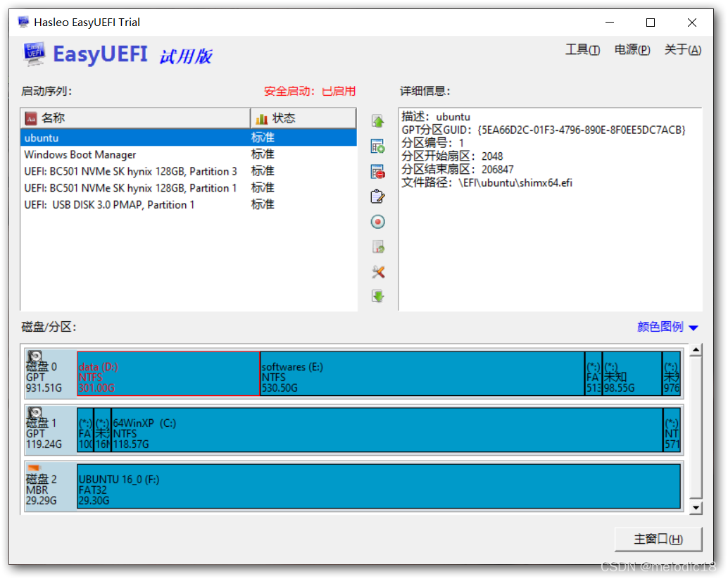Image resolution: width=728 pixels, height=579 pixels.
Task: Click the EasyUEFI logo icon
Action: [x=34, y=54]
